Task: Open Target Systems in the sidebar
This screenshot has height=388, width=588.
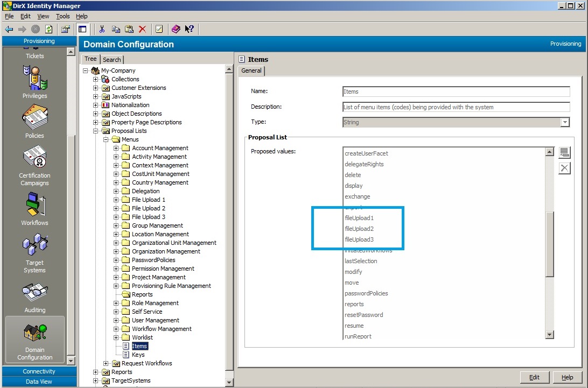Action: click(x=34, y=253)
